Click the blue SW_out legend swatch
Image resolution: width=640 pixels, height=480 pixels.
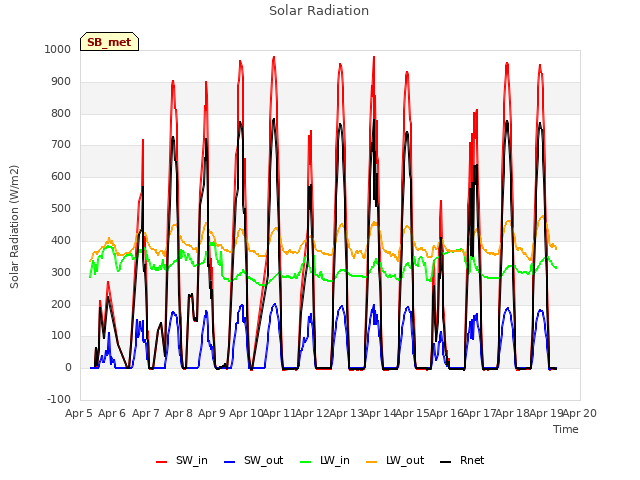coord(230,462)
